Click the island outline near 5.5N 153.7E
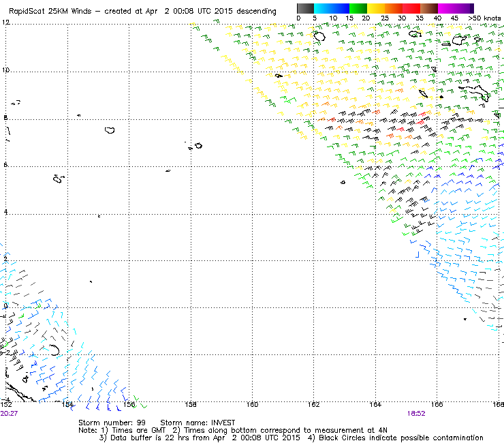The height and width of the screenshot is (443, 504). 58,179
